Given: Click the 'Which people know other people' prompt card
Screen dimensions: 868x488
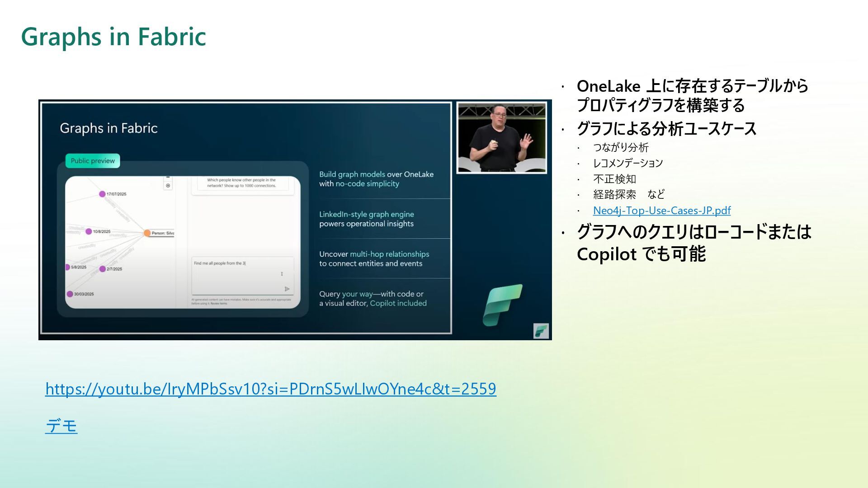Looking at the screenshot, I should (242, 183).
